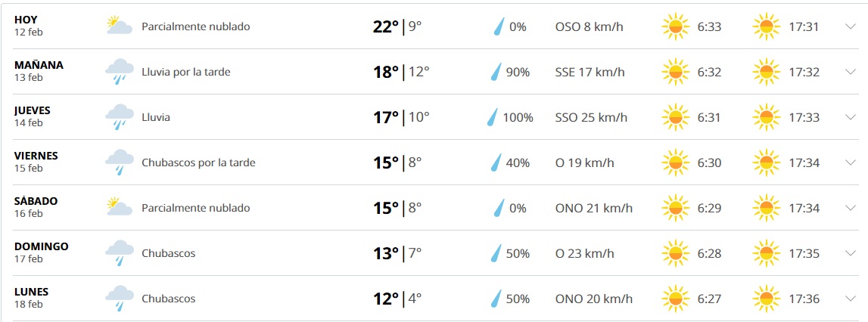Image resolution: width=868 pixels, height=322 pixels.
Task: Click the raindrop icon beside 100%
Action: [493, 117]
